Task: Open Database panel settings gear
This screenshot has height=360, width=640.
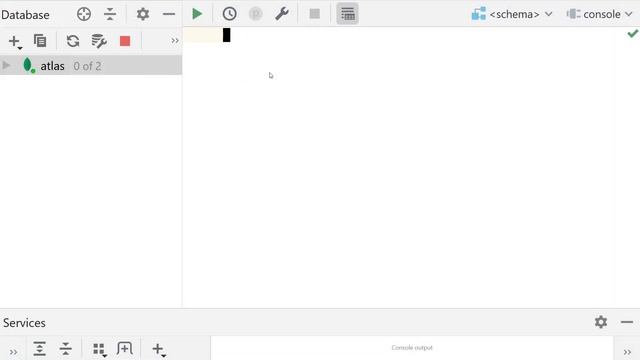Action: coord(142,14)
